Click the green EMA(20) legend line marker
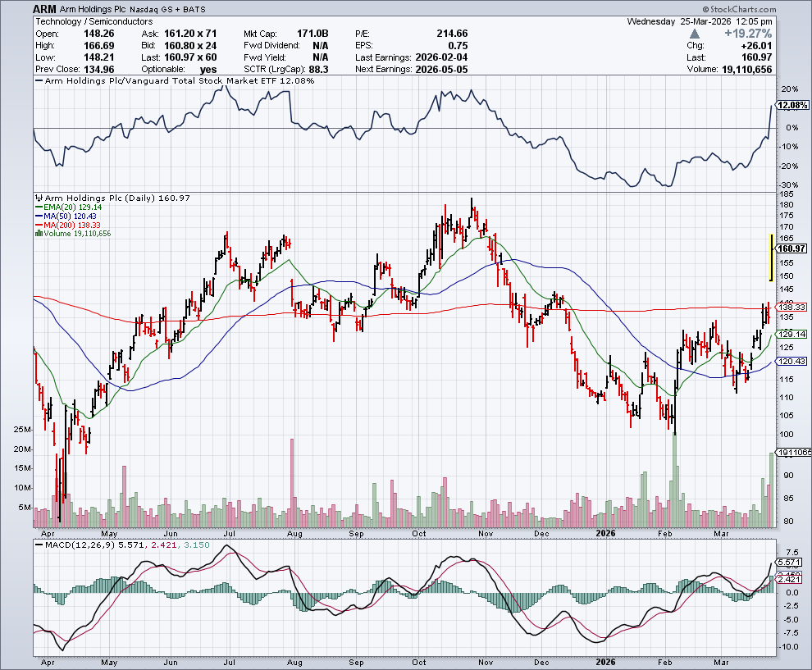This screenshot has width=812, height=670. pos(37,207)
